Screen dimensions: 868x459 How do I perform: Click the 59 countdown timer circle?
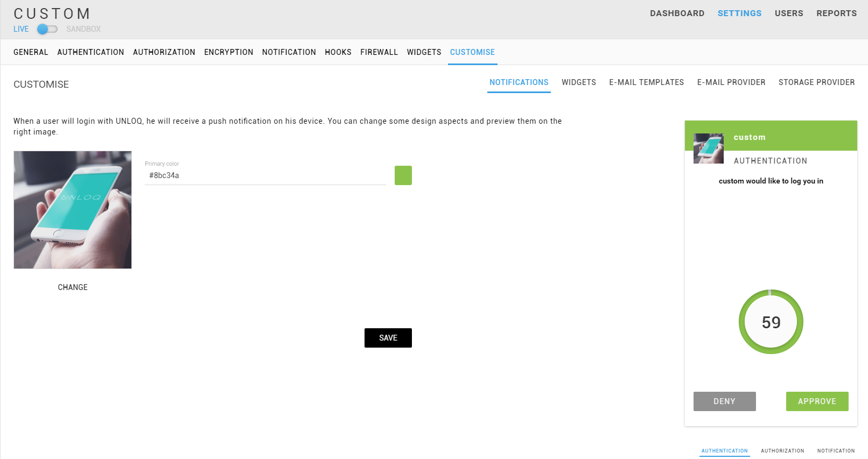pos(771,322)
